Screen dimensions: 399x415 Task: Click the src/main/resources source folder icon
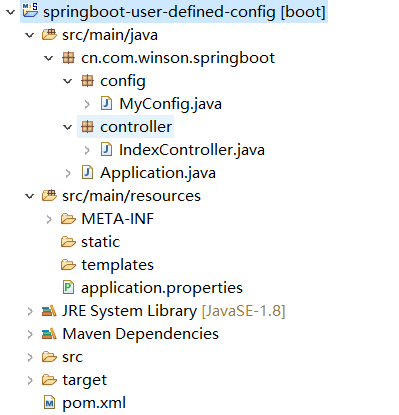tap(49, 195)
